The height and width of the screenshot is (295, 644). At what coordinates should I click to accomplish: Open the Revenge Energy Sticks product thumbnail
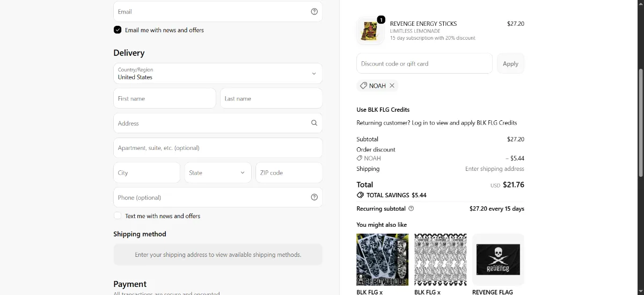(370, 31)
